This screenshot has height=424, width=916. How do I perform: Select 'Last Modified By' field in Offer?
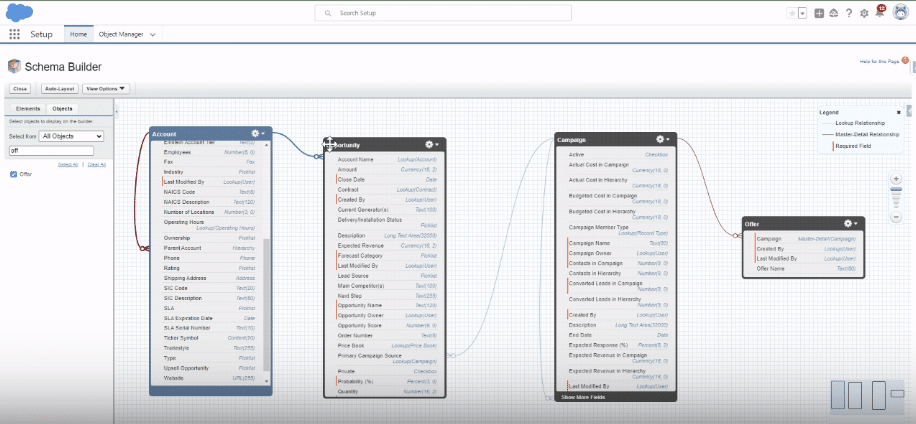click(x=806, y=259)
